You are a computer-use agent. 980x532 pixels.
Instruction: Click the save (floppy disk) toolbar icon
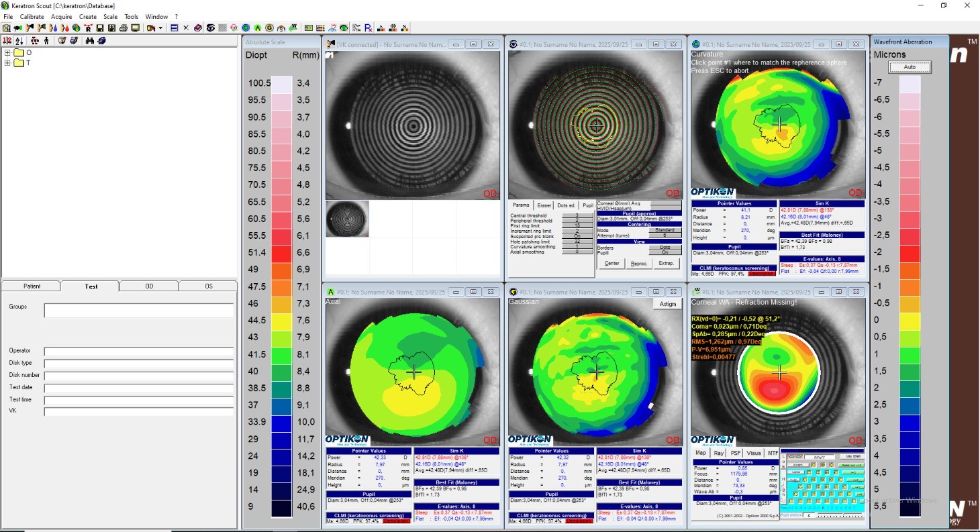coord(99,28)
